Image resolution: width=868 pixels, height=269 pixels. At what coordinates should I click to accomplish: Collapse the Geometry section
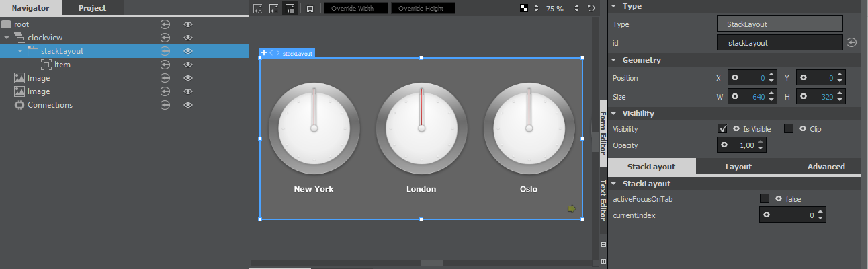click(x=613, y=60)
